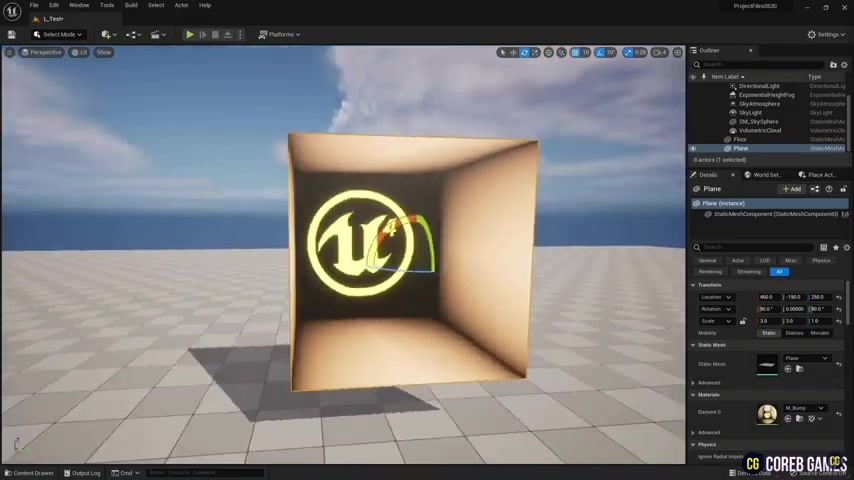Toggle the Details favorites star filter
The image size is (854, 480).
pyautogui.click(x=835, y=247)
